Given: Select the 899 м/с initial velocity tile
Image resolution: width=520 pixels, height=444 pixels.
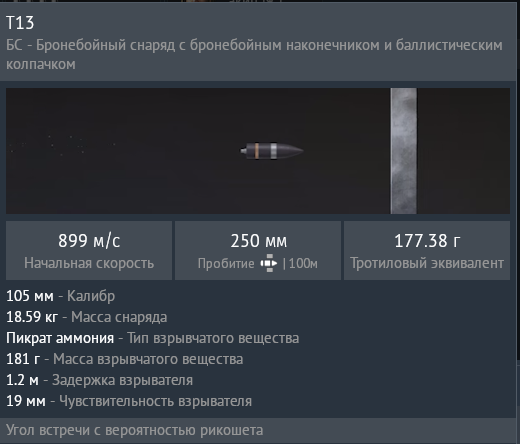Looking at the screenshot, I should pos(89,250).
